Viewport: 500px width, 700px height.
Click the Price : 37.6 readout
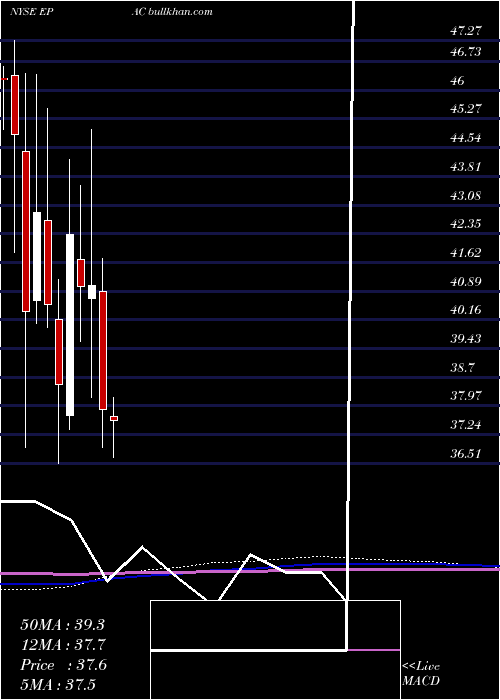coord(63,665)
